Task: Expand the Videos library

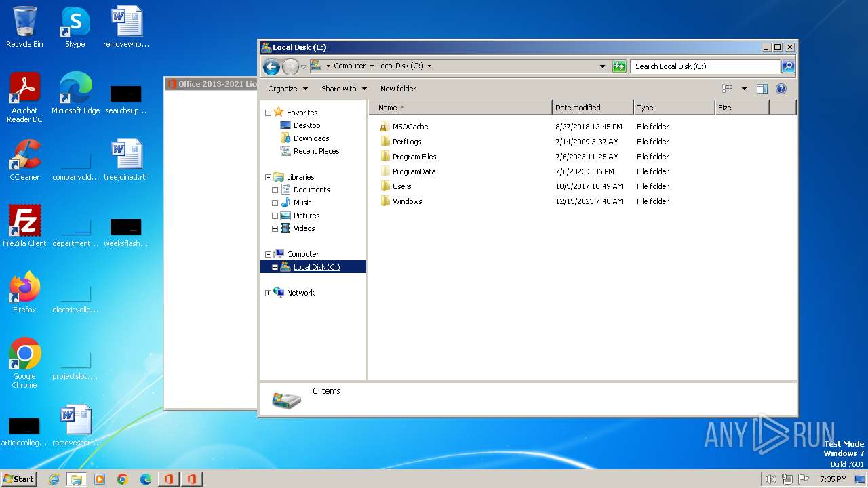Action: [x=275, y=228]
